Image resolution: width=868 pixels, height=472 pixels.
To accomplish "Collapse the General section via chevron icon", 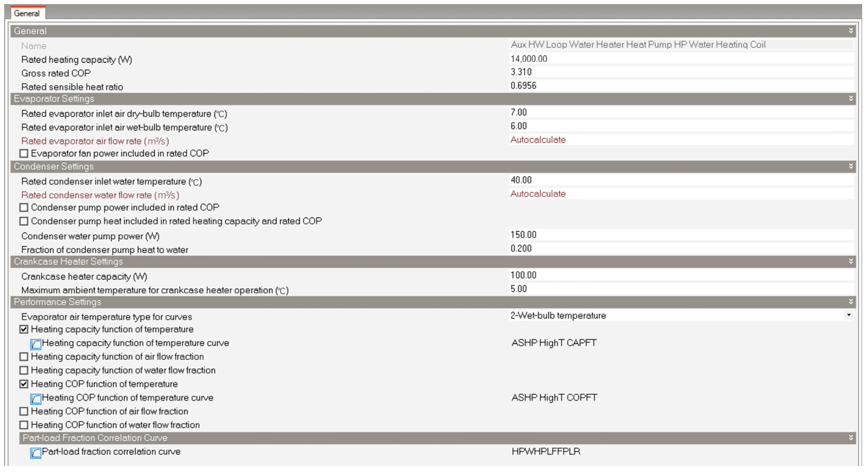I will pyautogui.click(x=850, y=31).
